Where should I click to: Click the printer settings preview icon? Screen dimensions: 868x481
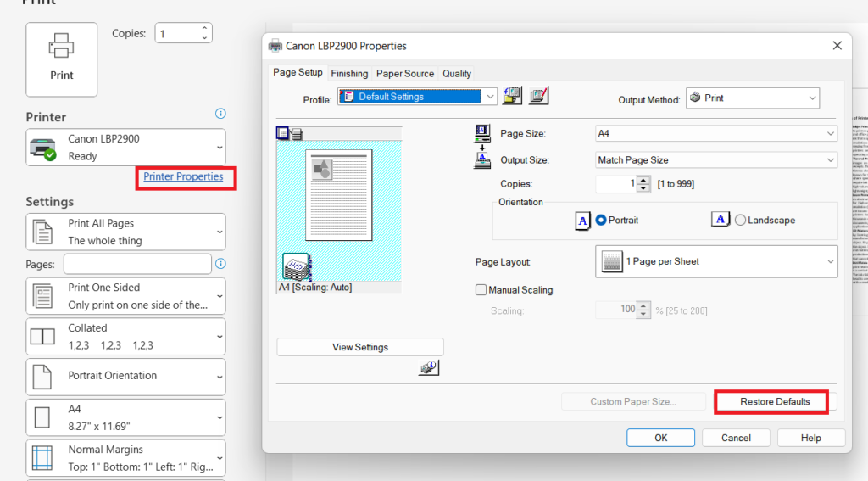tap(298, 133)
